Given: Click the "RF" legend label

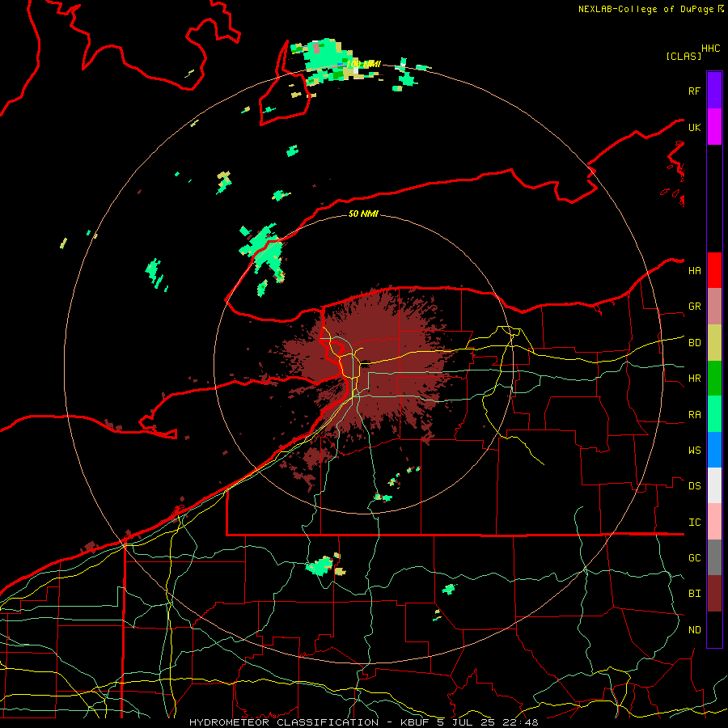Looking at the screenshot, I should pyautogui.click(x=694, y=91).
